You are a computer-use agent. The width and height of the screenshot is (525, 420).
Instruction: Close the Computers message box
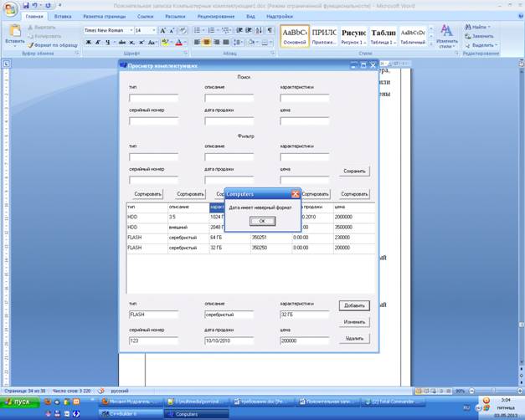(x=295, y=193)
